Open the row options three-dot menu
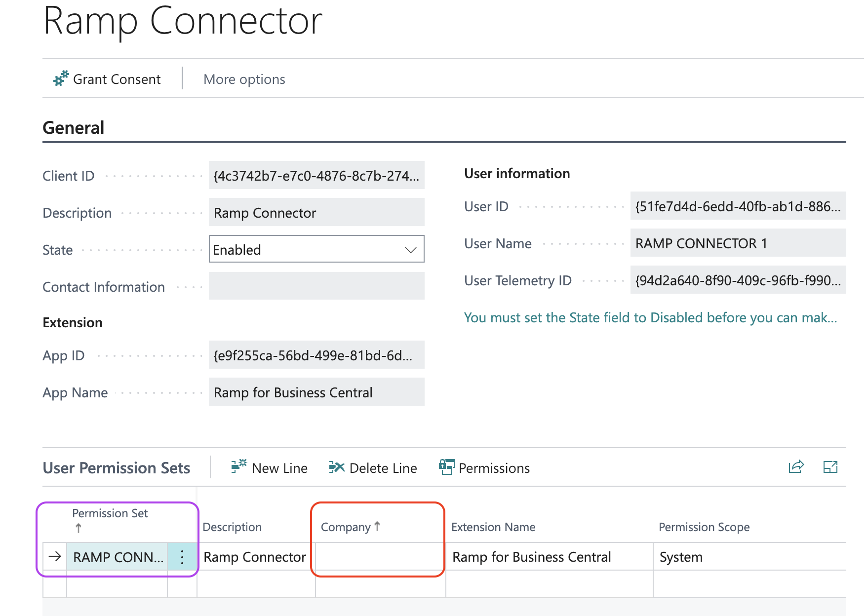The image size is (868, 616). pos(182,557)
